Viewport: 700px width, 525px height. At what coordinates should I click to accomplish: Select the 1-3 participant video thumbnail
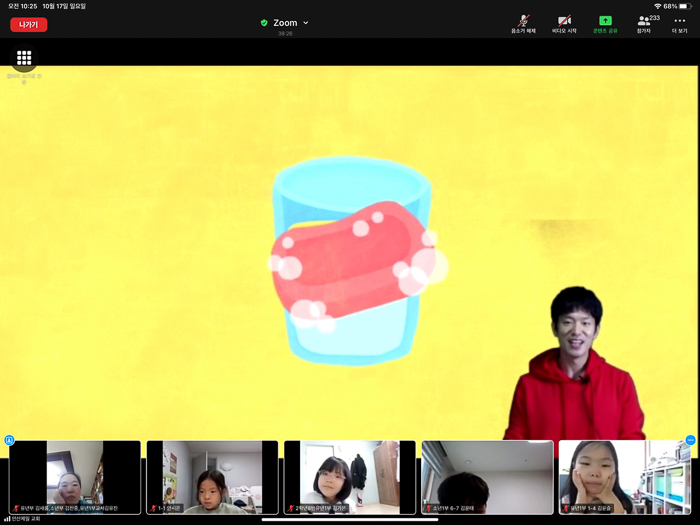pyautogui.click(x=212, y=477)
